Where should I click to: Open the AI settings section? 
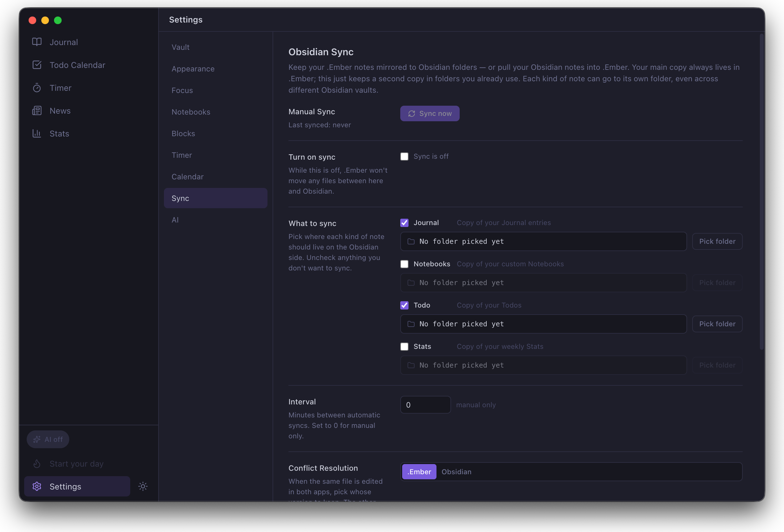[x=216, y=220]
